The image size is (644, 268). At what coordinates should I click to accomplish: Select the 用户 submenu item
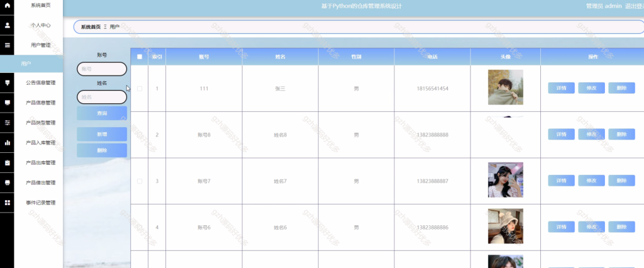pos(31,64)
